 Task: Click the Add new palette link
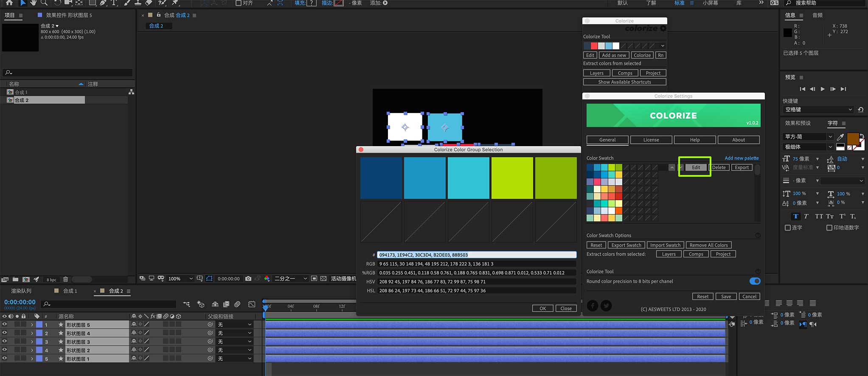tap(742, 158)
